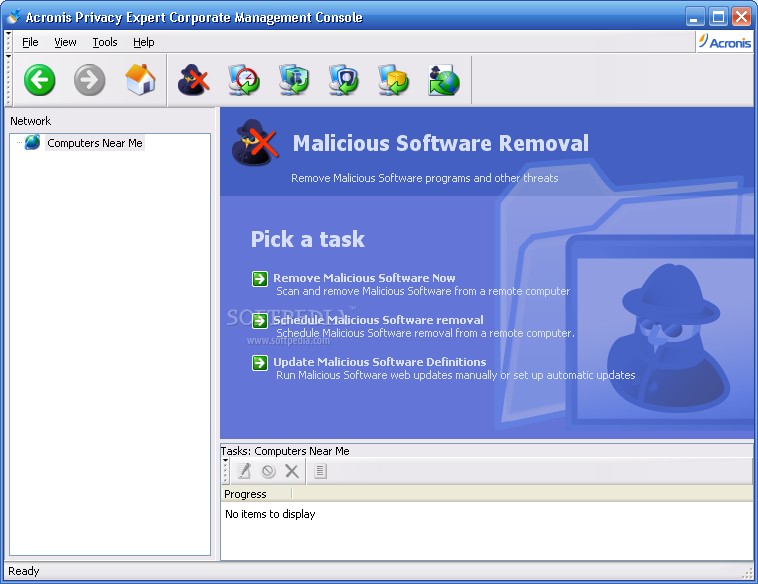Click 'Run Malicious Software web updates manually' description
The width and height of the screenshot is (758, 584).
(455, 375)
